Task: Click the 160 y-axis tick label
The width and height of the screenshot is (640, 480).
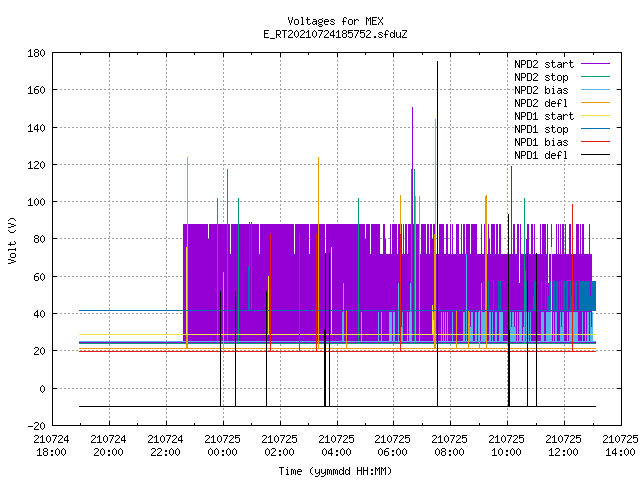Action: pyautogui.click(x=36, y=90)
